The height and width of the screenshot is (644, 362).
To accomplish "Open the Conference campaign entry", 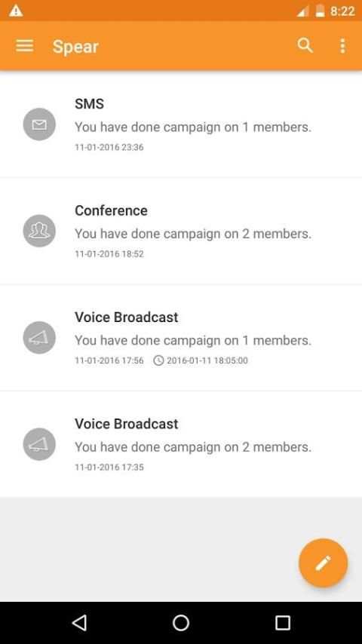I will click(181, 231).
